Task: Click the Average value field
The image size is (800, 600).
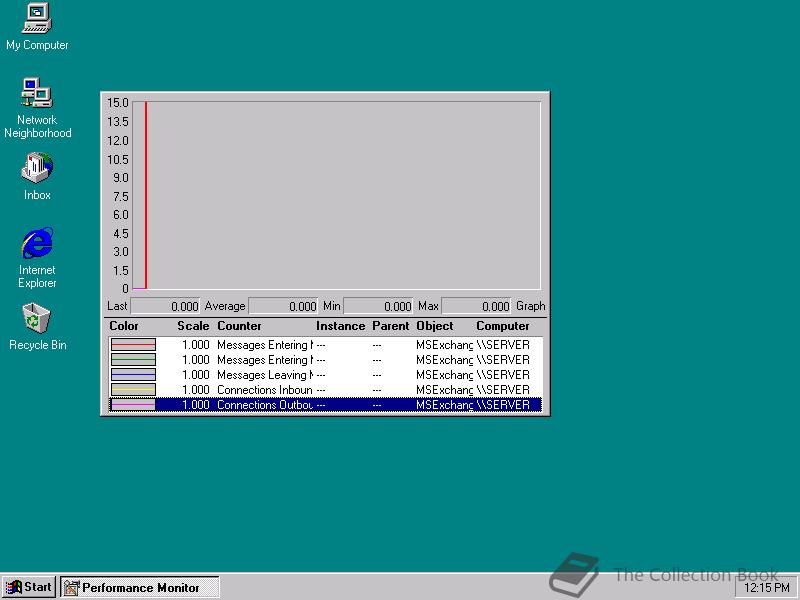Action: [x=283, y=306]
